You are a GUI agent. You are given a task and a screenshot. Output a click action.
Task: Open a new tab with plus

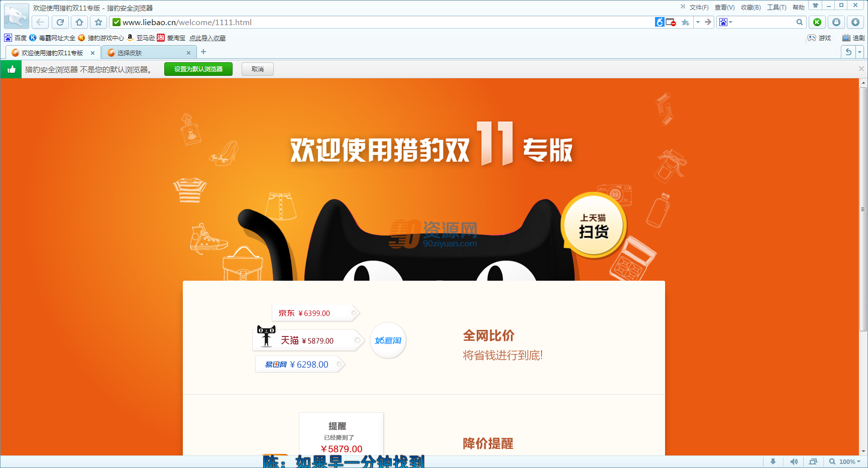pos(203,52)
